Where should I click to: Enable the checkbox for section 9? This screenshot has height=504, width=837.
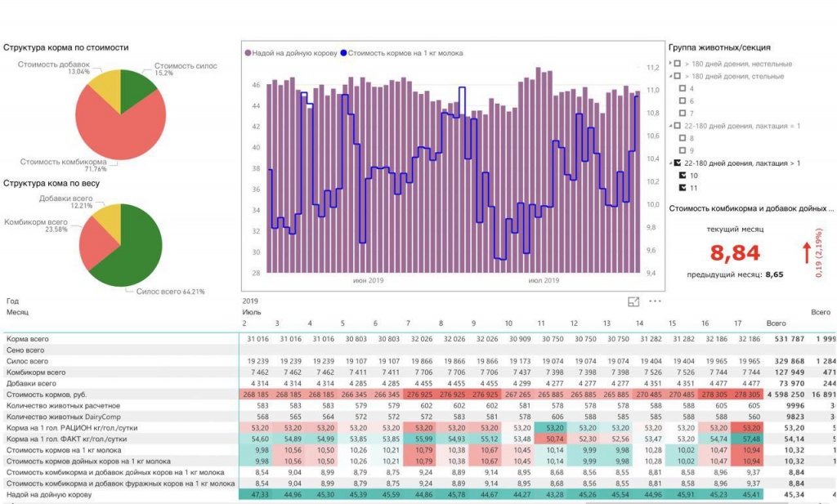click(683, 150)
